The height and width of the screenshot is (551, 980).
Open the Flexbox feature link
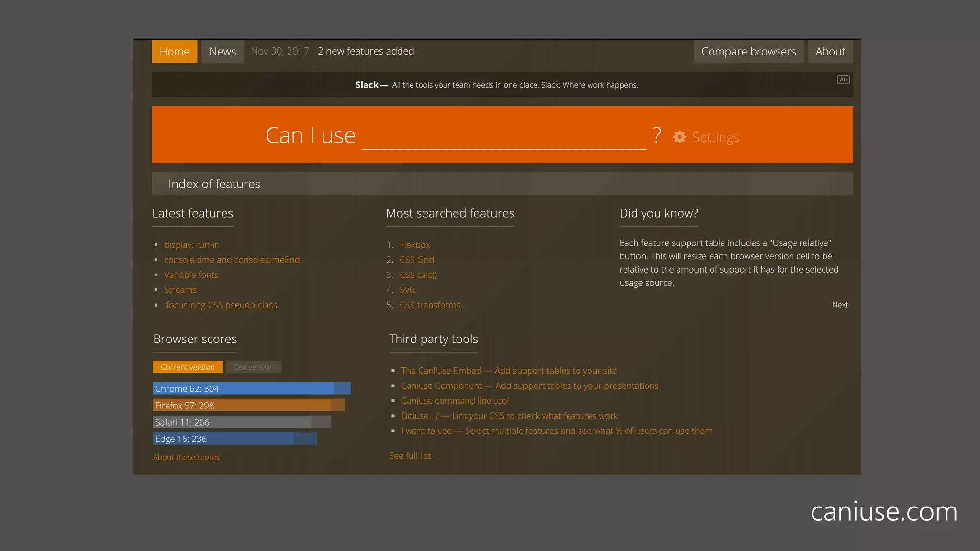(415, 245)
